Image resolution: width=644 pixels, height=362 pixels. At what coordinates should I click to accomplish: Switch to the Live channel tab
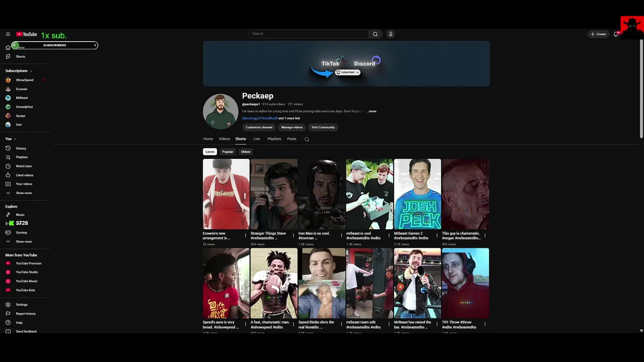(x=257, y=139)
